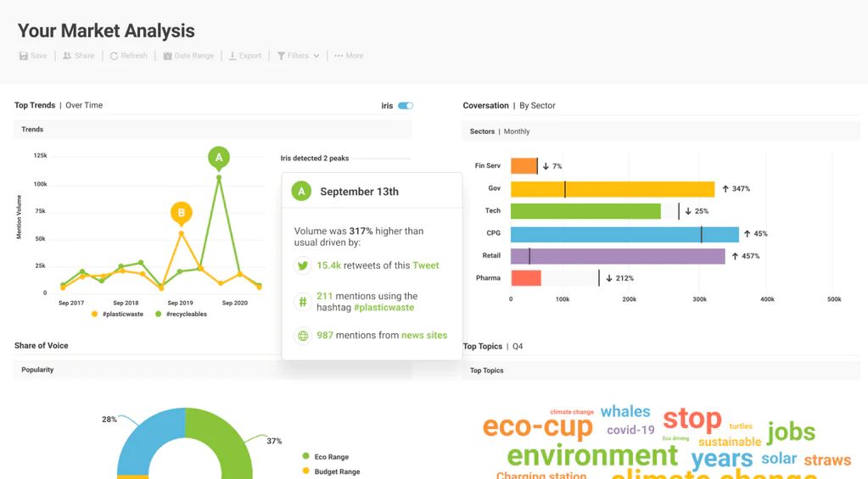The height and width of the screenshot is (479, 868).
Task: Click the hashtag icon in popup
Action: [x=303, y=302]
